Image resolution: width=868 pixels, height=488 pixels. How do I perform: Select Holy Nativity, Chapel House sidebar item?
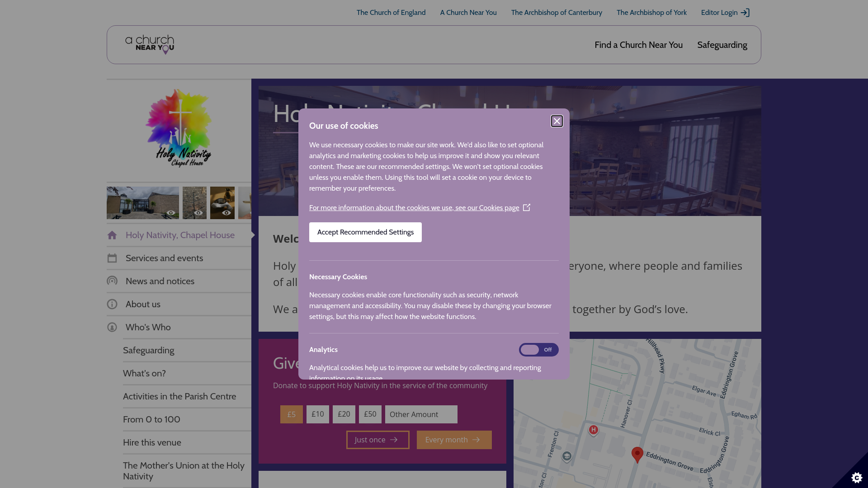tap(179, 235)
